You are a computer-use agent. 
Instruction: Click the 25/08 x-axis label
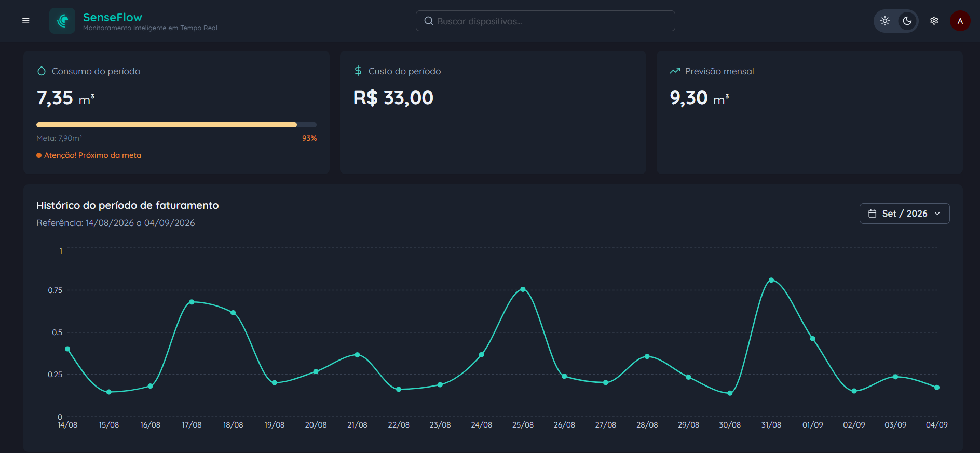tap(523, 425)
